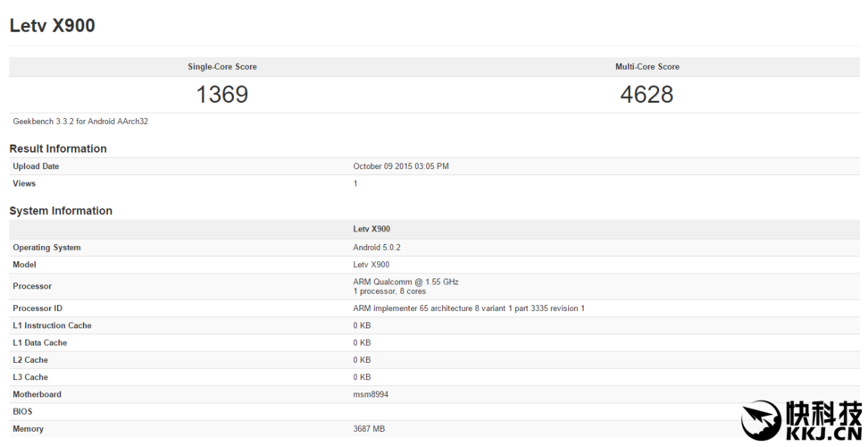The width and height of the screenshot is (868, 447).
Task: Select '0 KB' in L1 Data Cache row
Action: click(x=362, y=342)
